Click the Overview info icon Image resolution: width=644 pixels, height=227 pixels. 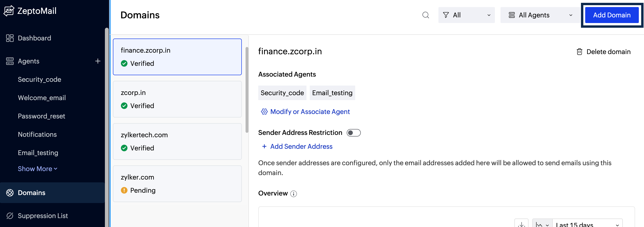coord(294,194)
